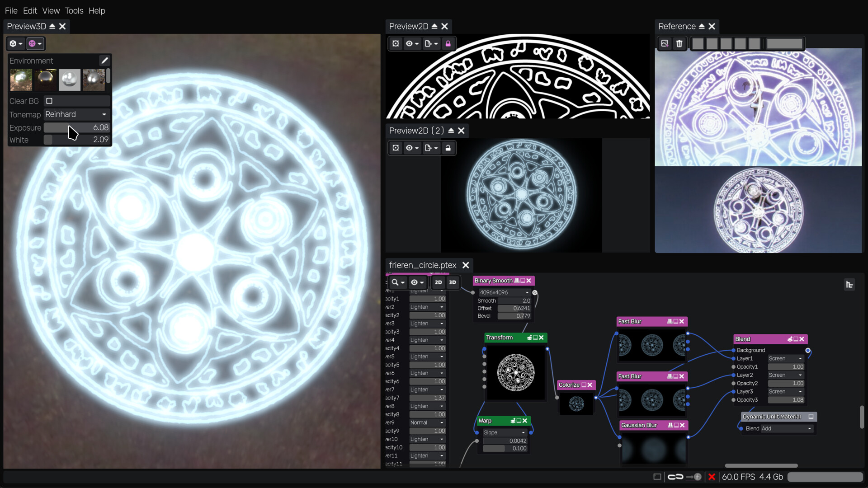Image resolution: width=868 pixels, height=488 pixels.
Task: Open the Environment edit pencil icon
Action: (x=104, y=60)
